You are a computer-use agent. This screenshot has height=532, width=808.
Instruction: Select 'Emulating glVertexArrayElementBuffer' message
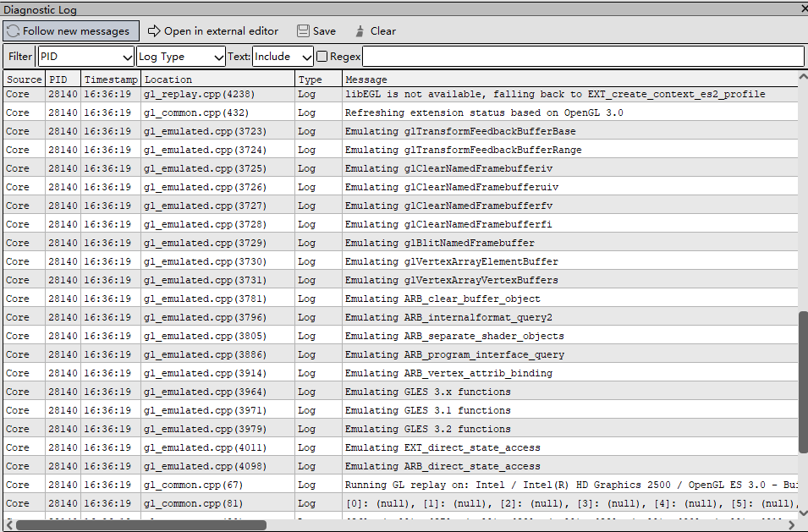click(x=452, y=261)
